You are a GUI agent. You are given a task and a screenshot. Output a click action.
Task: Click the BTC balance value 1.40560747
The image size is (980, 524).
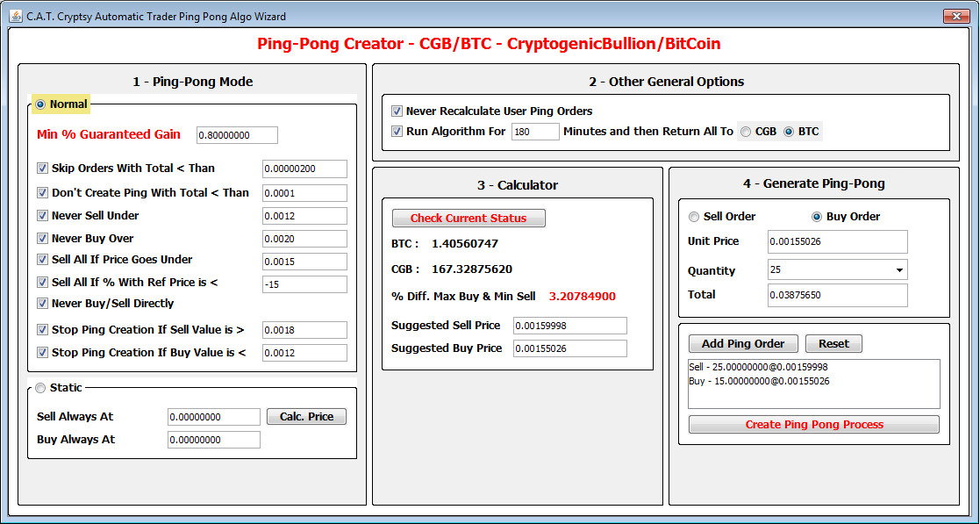point(465,244)
